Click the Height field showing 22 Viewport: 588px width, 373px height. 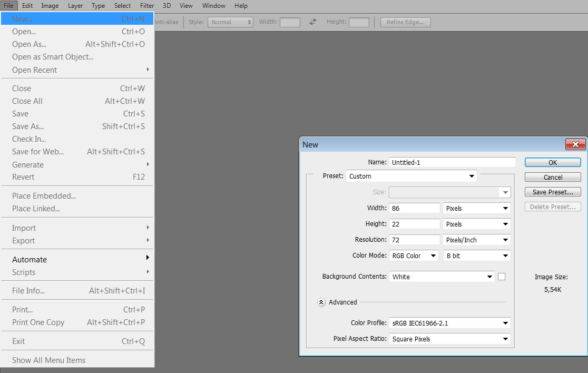pos(414,224)
